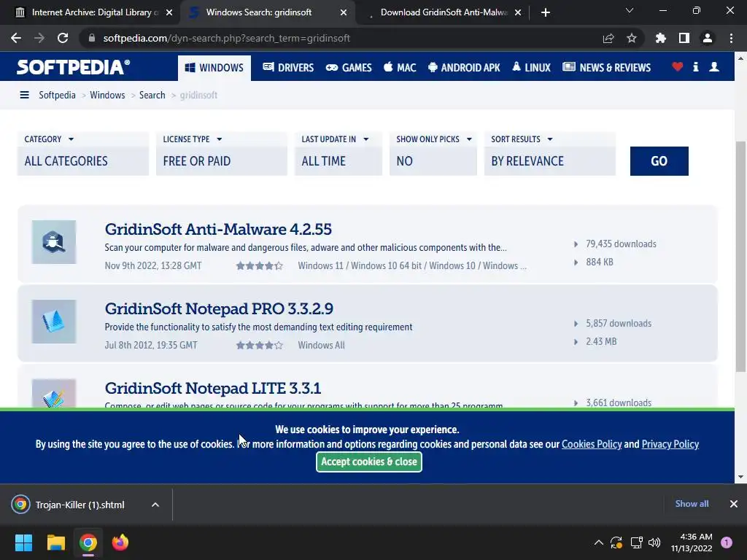Open GridinSoft Notepad LITE 3.3.1 result
The height and width of the screenshot is (560, 747).
[213, 388]
